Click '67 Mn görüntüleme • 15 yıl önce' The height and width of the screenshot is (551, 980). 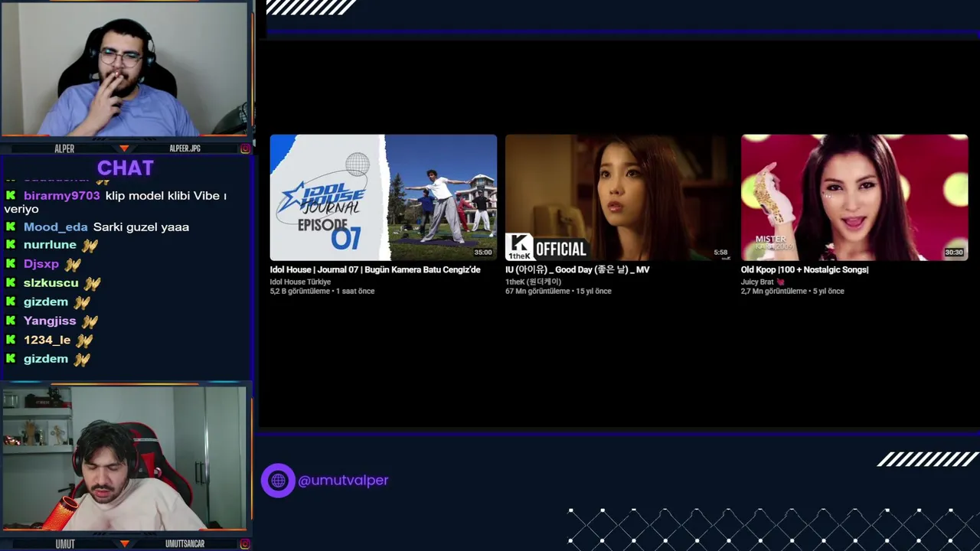[558, 292]
